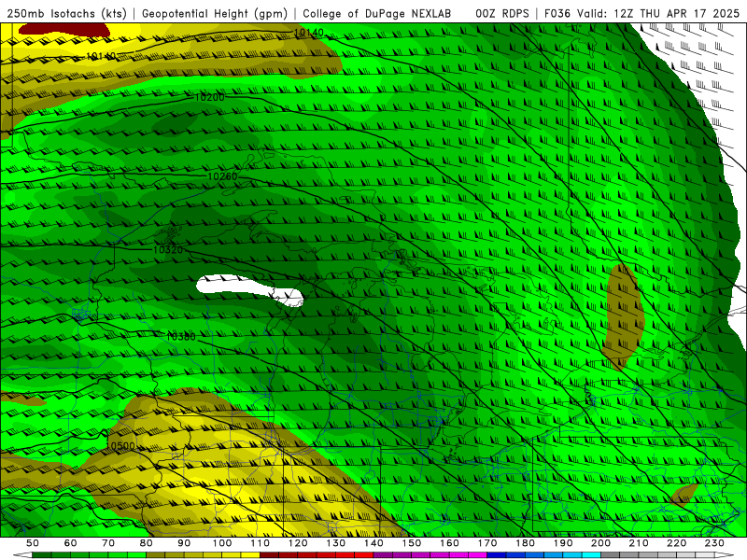747x560 pixels.
Task: Select the 10260 height contour label
Action: point(222,176)
